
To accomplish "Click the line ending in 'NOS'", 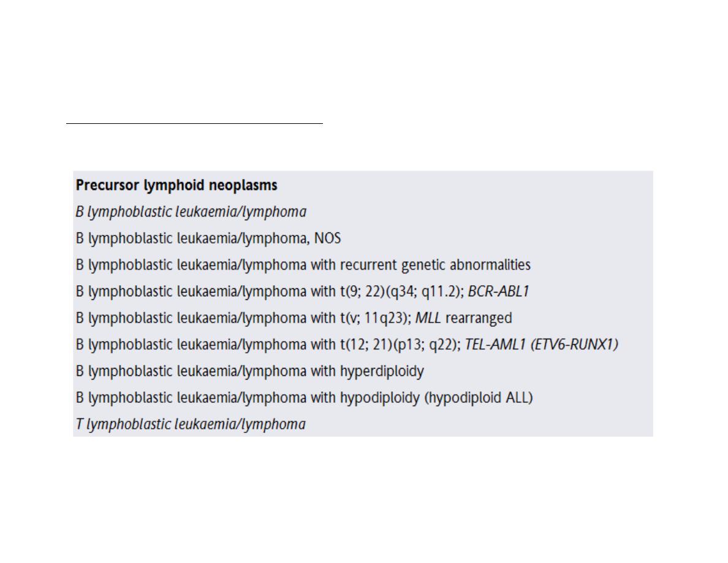I will 208,239.
